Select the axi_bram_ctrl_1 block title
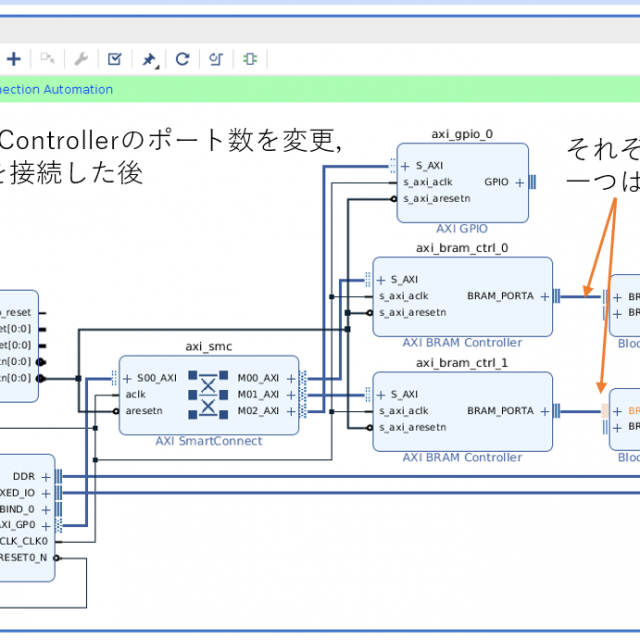Image resolution: width=640 pixels, height=640 pixels. click(x=462, y=362)
